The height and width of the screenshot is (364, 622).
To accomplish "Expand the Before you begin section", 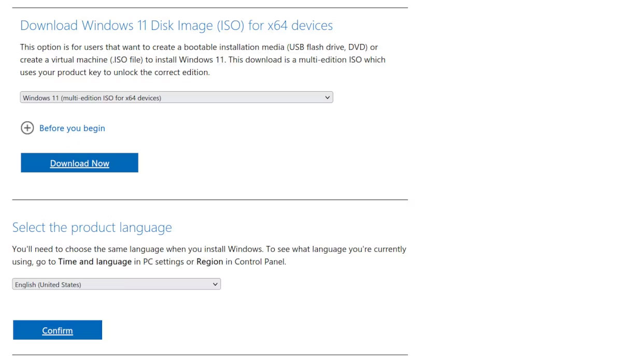I will [x=72, y=128].
